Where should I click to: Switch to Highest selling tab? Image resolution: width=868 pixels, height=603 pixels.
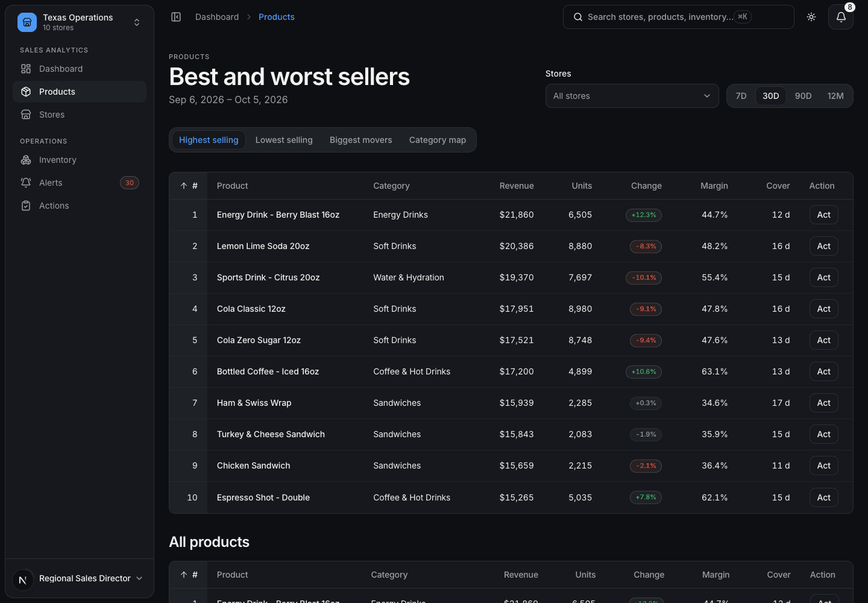click(209, 140)
